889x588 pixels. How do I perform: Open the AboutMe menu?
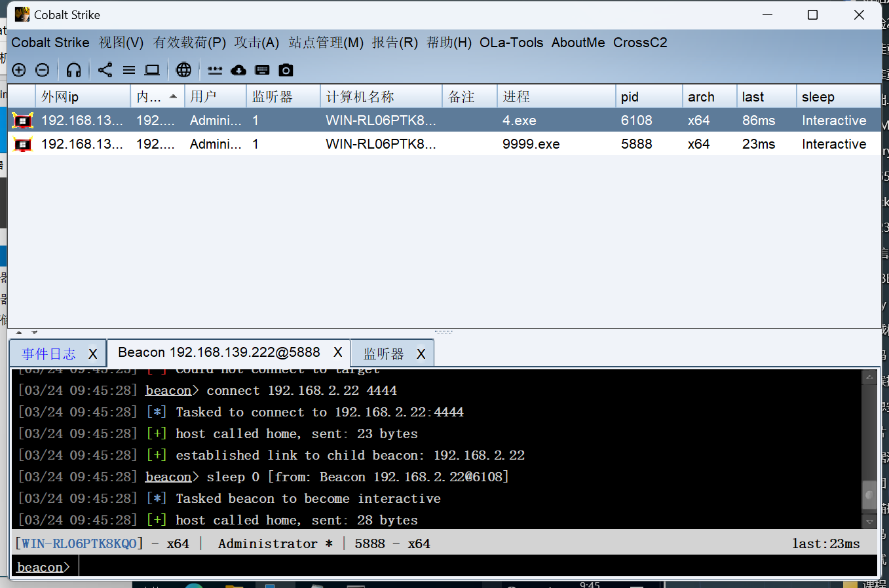[578, 43]
